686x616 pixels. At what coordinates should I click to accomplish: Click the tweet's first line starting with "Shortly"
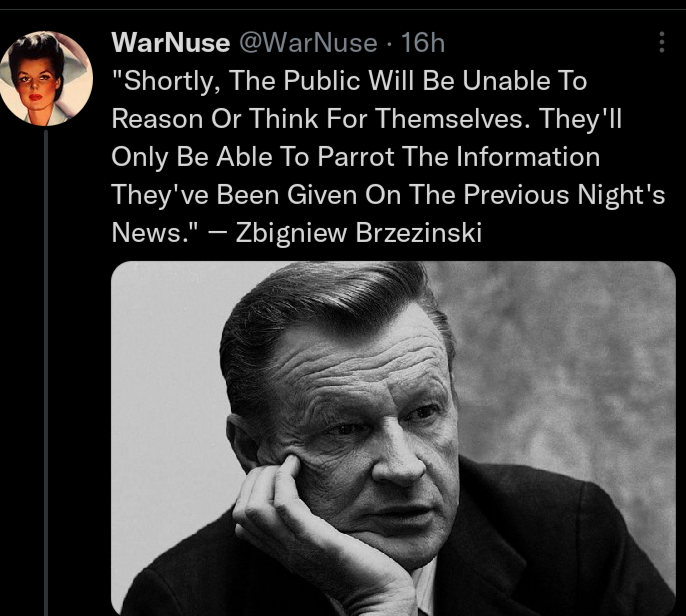pyautogui.click(x=349, y=81)
